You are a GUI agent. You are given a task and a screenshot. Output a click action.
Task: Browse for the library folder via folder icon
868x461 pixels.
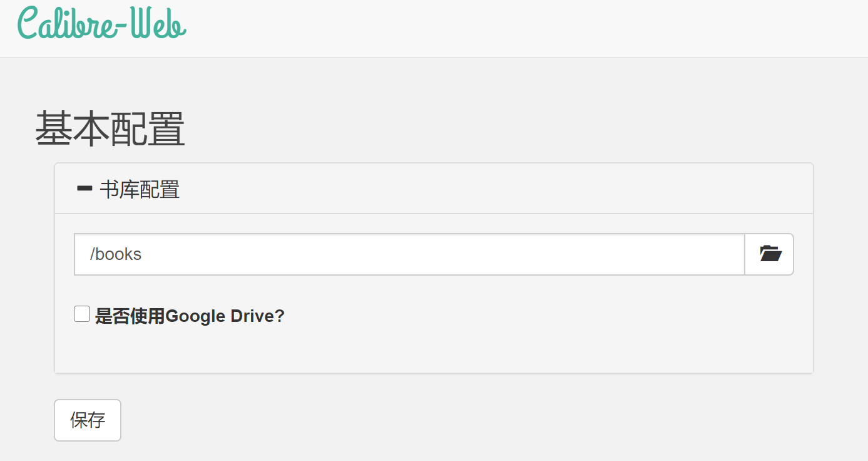[x=769, y=254]
